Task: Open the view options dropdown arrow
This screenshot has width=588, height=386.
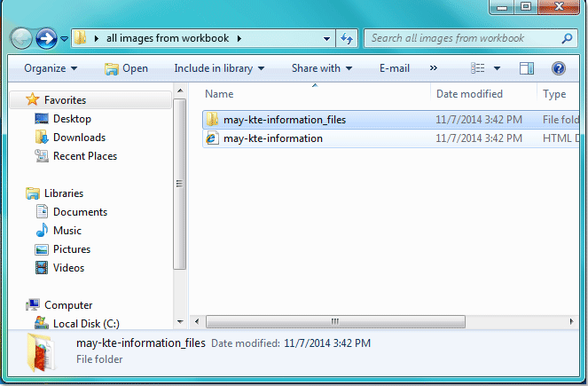Action: 497,68
